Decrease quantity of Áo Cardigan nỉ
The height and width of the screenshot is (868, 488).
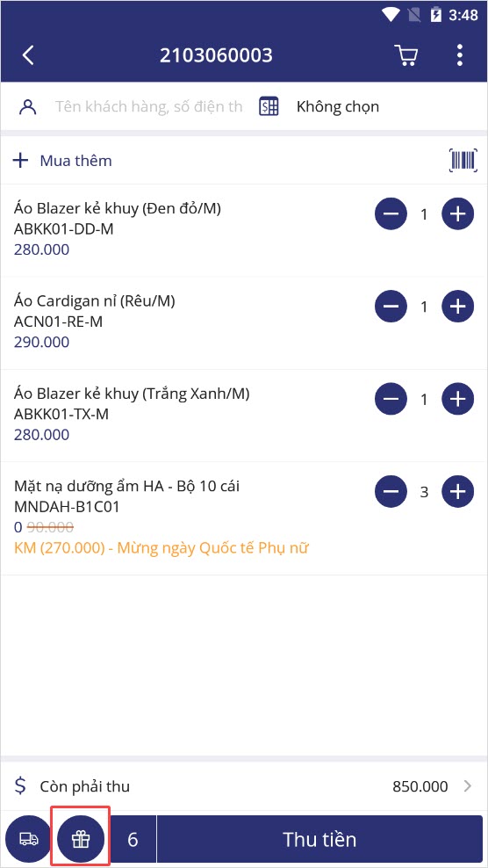point(391,307)
